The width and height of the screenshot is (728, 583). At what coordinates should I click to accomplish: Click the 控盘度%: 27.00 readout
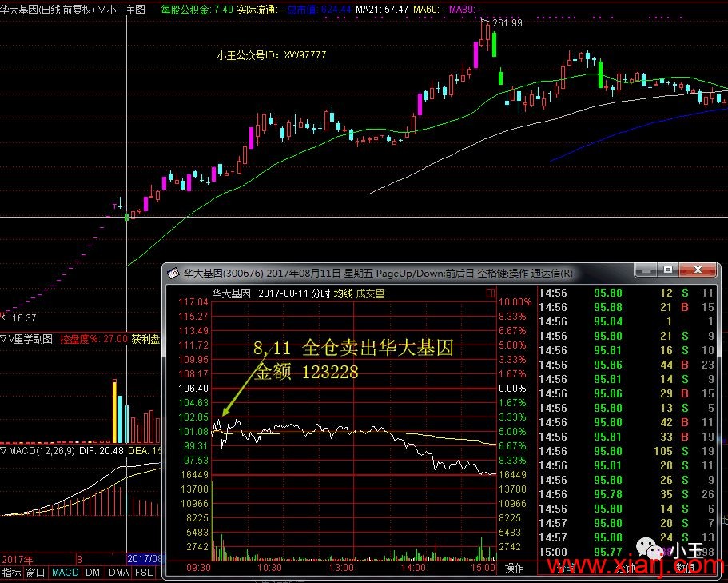93,339
